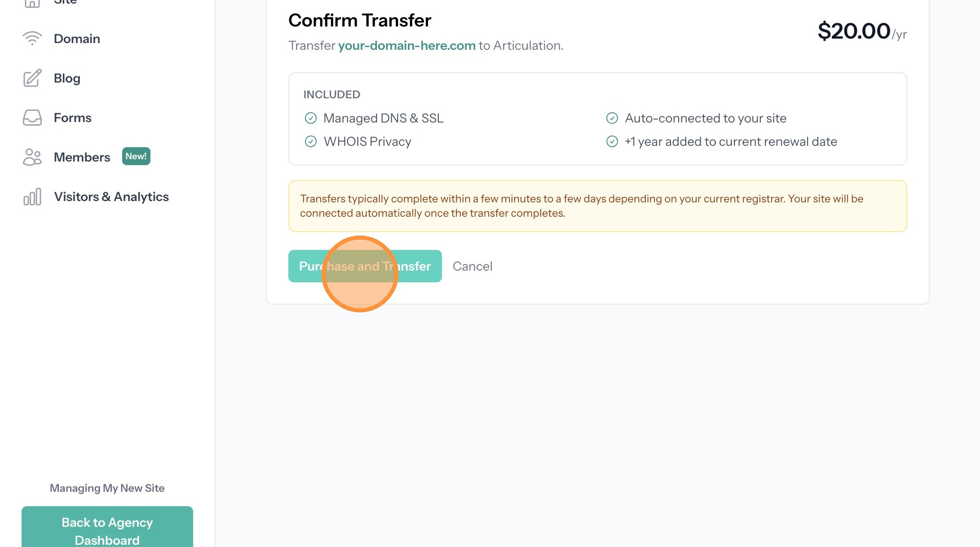The width and height of the screenshot is (980, 547).
Task: Open the your-domain-here.com link
Action: pos(406,45)
